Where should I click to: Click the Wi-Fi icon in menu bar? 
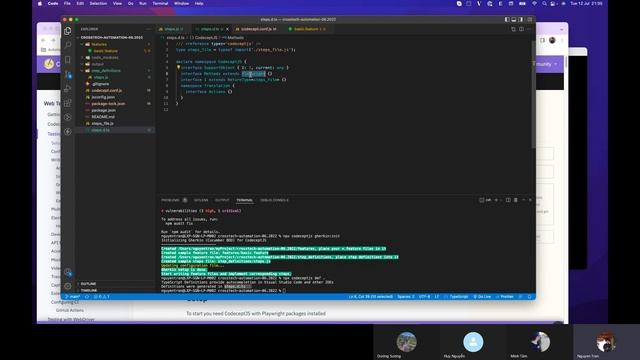click(x=534, y=3)
